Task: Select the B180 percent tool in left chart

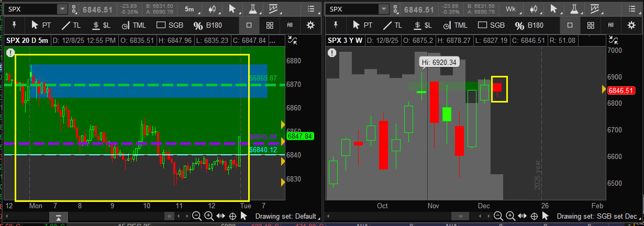Action: (x=208, y=25)
